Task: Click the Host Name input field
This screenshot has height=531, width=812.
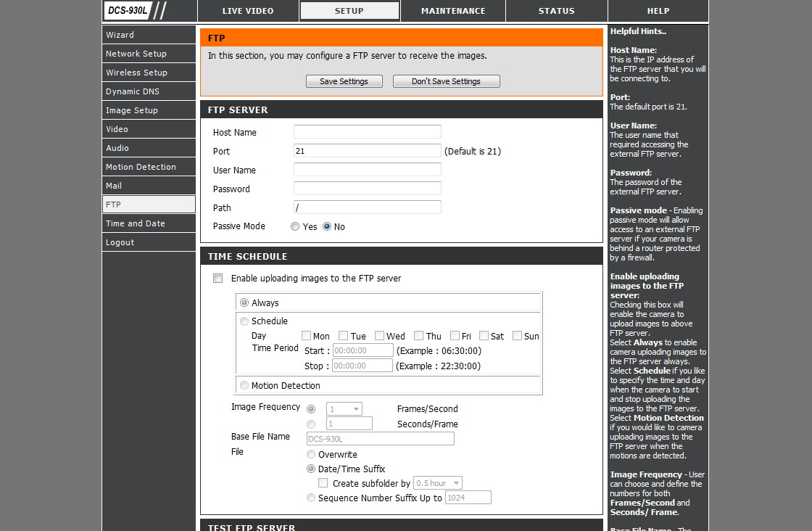Action: click(x=367, y=132)
